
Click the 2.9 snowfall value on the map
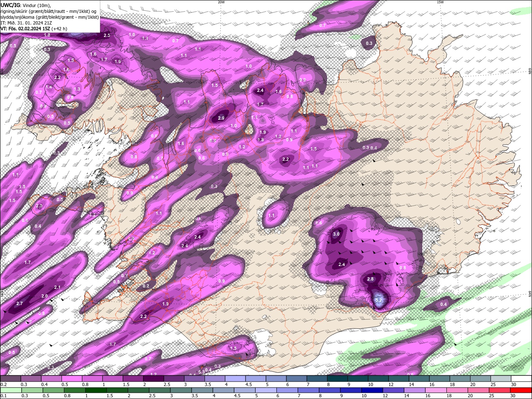tap(221, 118)
